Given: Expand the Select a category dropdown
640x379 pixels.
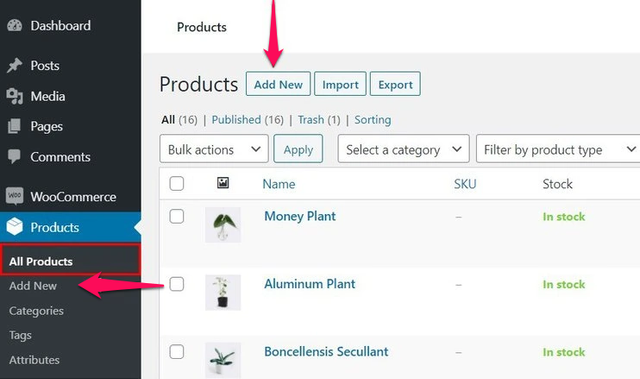Looking at the screenshot, I should click(x=403, y=149).
